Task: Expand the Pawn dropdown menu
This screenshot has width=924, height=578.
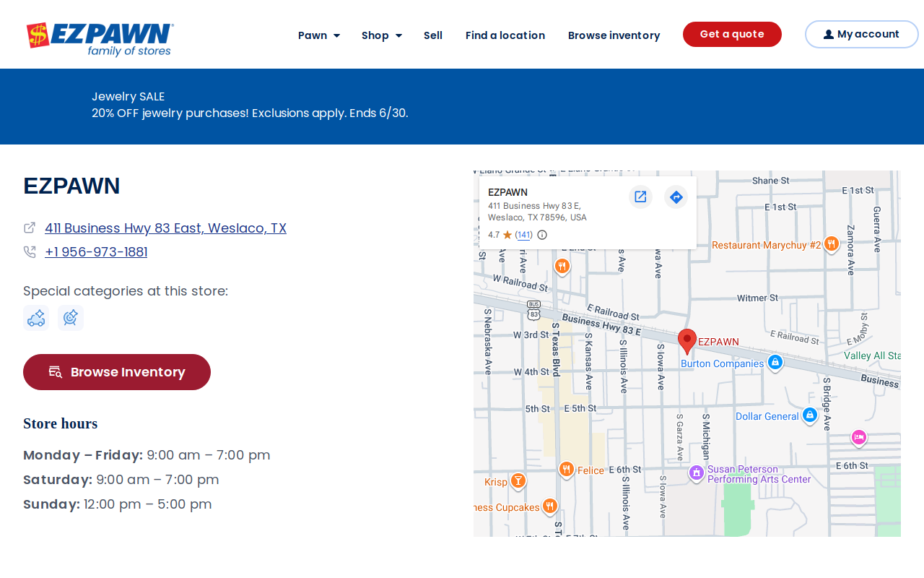Action: 319,35
